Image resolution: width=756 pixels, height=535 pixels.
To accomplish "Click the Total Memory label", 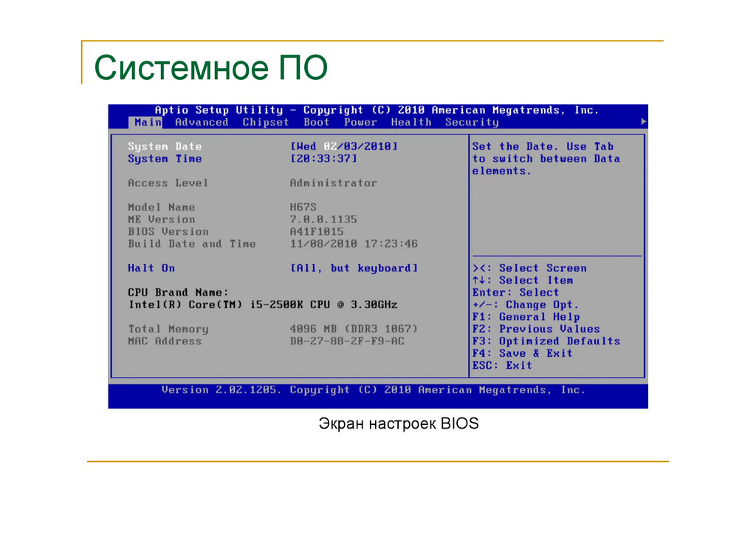I will point(168,329).
